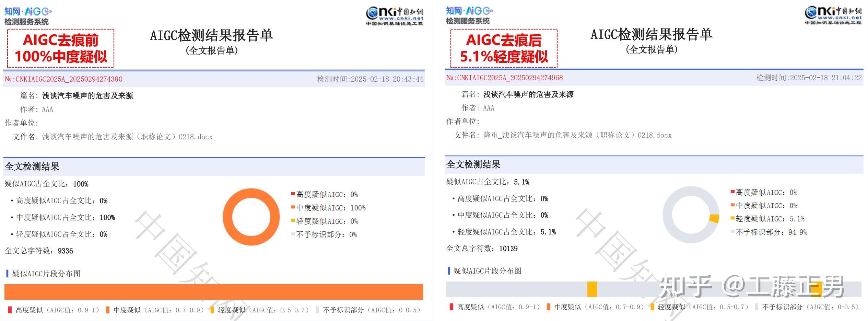
Task: Click 疑似AIGC片段分布图 heading above the gray bar
Action: click(x=488, y=271)
